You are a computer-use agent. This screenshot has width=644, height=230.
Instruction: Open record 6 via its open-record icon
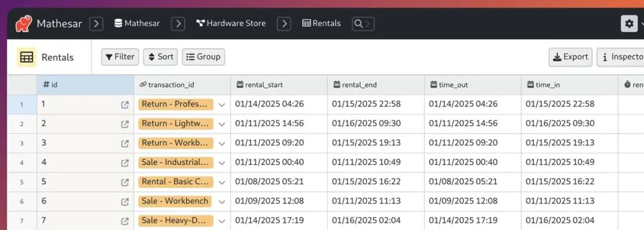pyautogui.click(x=125, y=201)
